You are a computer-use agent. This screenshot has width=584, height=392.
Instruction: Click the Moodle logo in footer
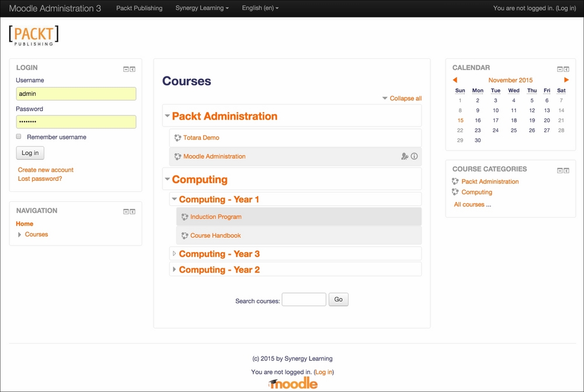293,383
